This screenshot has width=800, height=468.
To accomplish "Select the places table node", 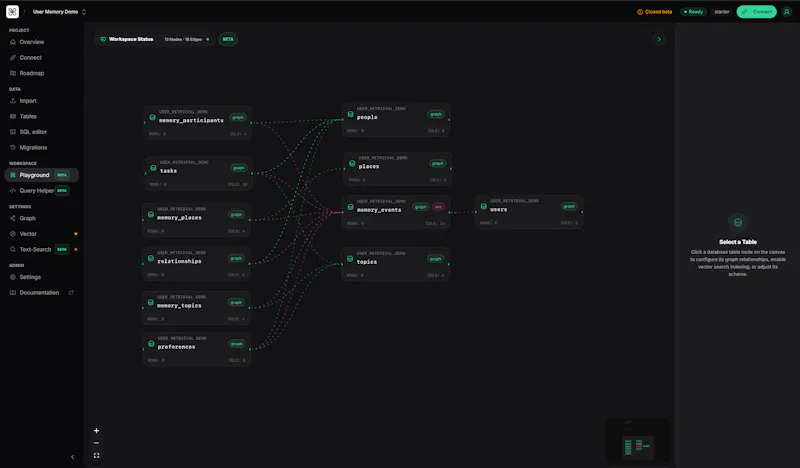I will point(397,169).
